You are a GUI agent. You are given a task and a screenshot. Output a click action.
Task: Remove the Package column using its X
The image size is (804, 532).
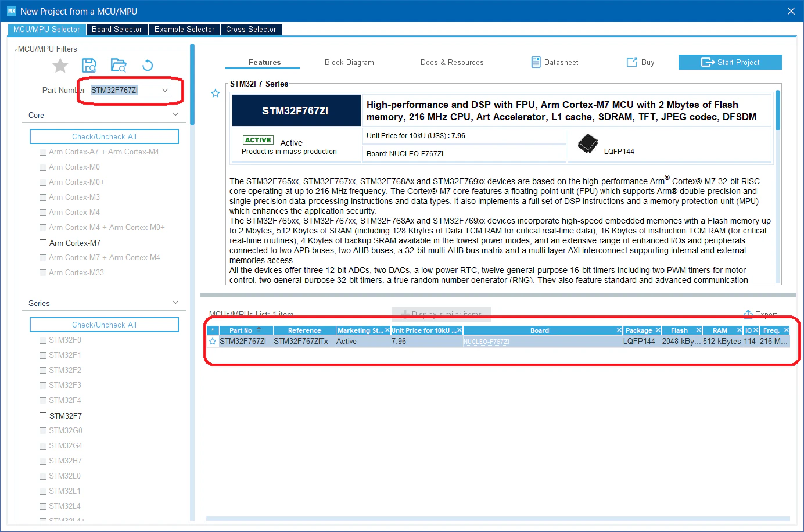(658, 330)
